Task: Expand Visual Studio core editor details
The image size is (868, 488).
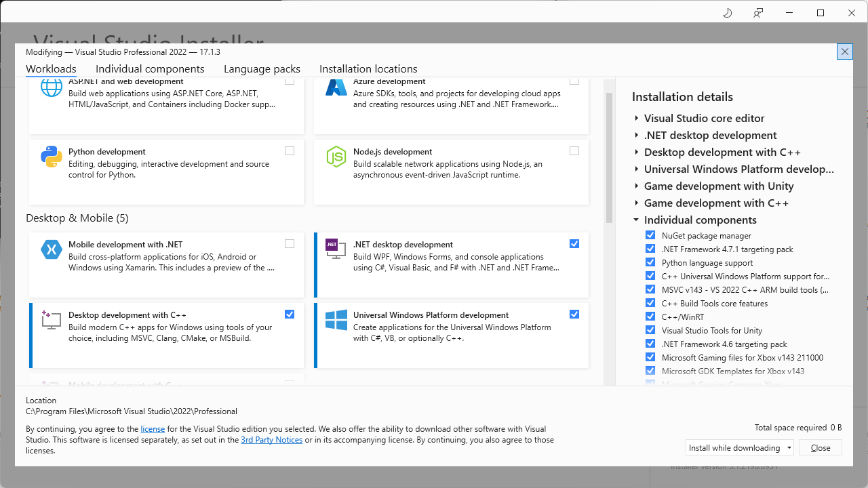Action: pyautogui.click(x=637, y=119)
